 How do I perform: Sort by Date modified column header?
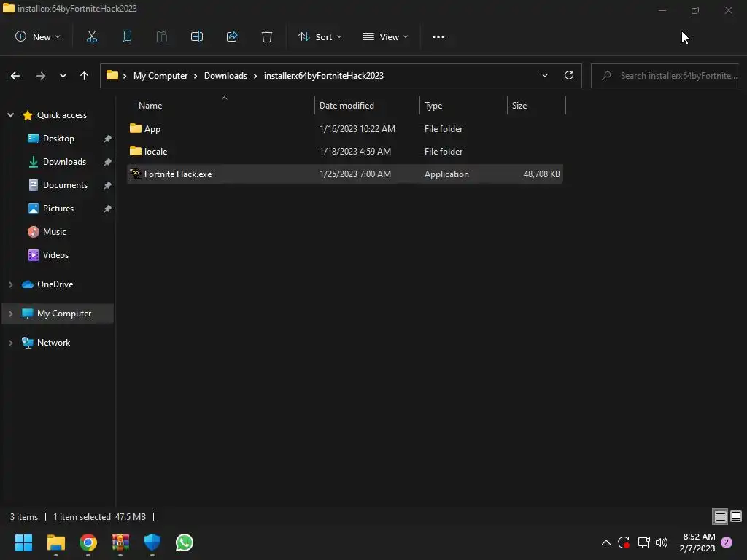click(x=347, y=106)
